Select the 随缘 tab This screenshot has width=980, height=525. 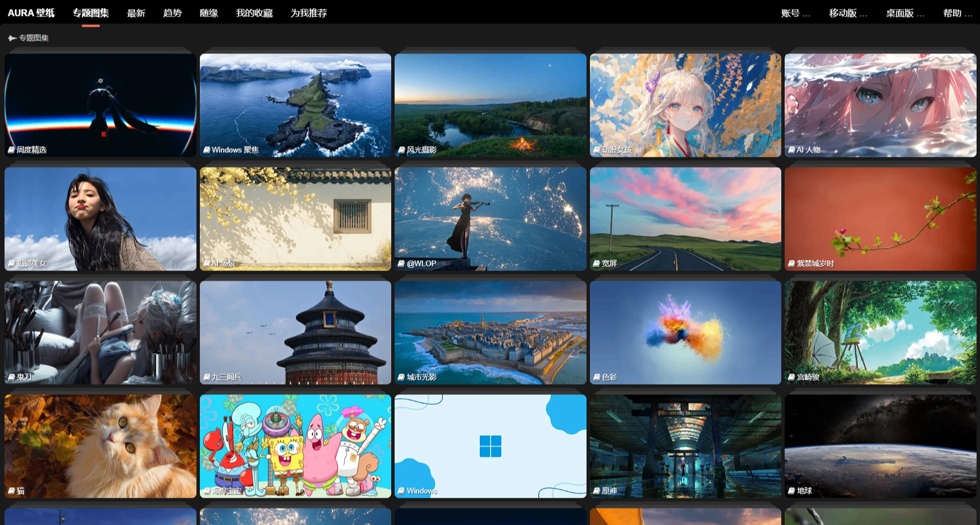[208, 13]
